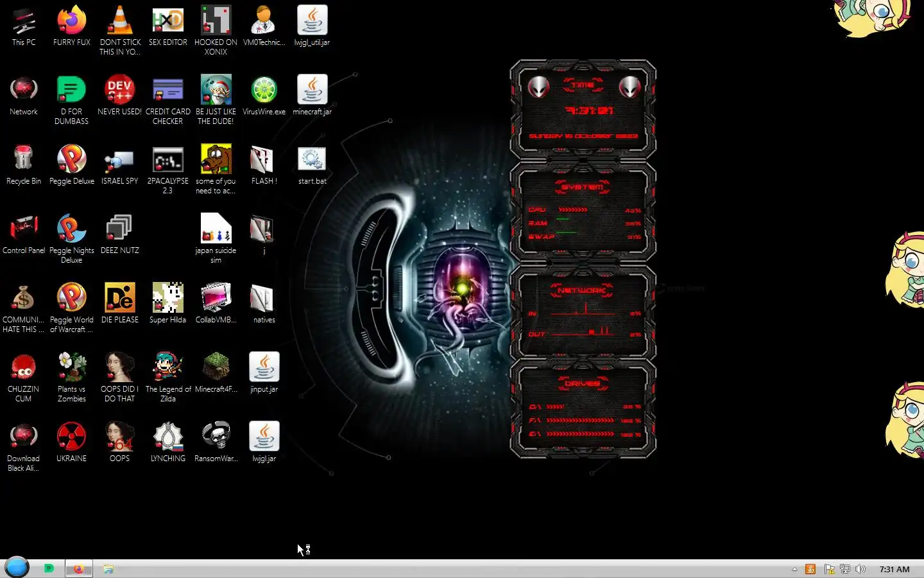Select the start.bat file
The image size is (924, 578).
(312, 166)
